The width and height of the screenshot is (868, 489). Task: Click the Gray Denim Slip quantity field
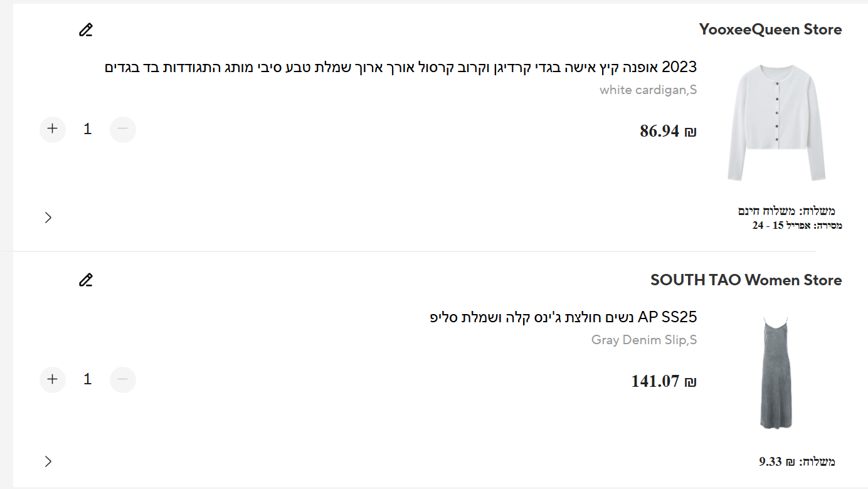click(x=88, y=379)
